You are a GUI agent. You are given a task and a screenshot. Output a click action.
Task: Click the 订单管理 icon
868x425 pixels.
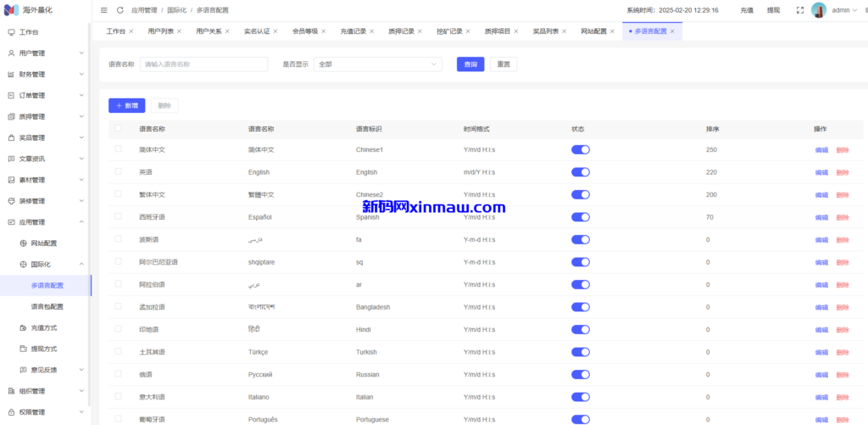[x=11, y=95]
